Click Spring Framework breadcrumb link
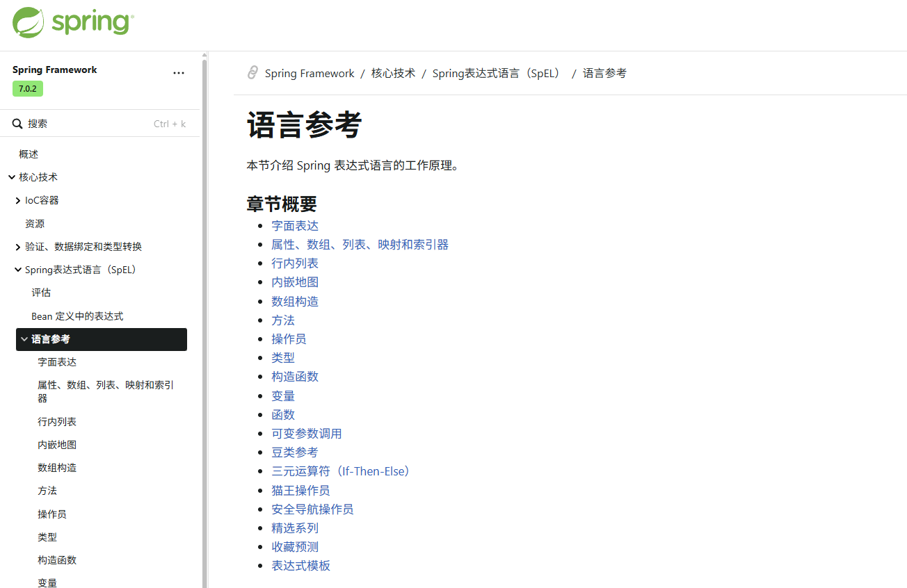This screenshot has width=907, height=588. coord(310,73)
